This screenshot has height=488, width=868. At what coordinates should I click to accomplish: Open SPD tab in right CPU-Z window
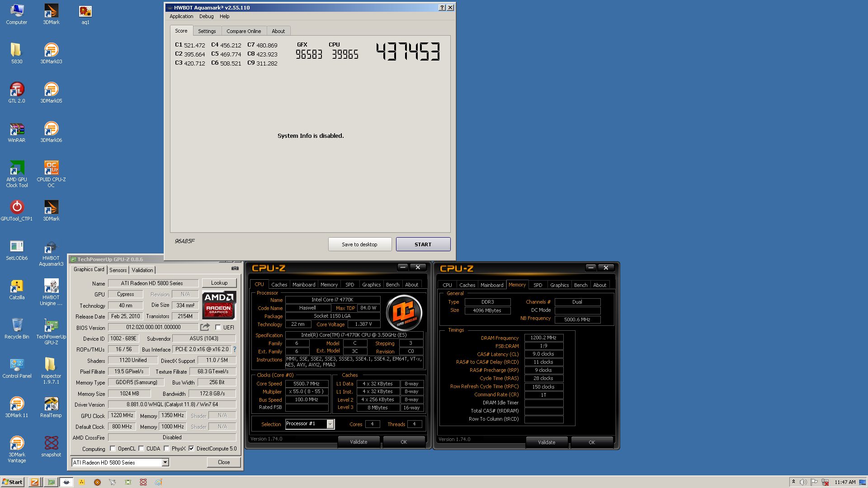click(538, 285)
